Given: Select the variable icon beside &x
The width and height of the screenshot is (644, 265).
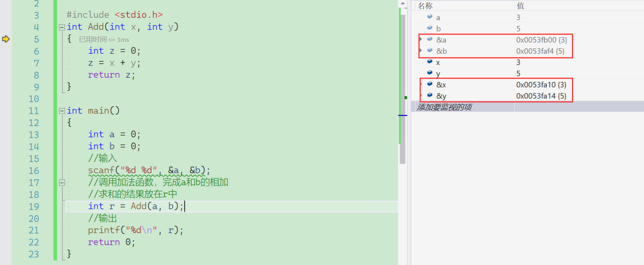Looking at the screenshot, I should [x=430, y=84].
